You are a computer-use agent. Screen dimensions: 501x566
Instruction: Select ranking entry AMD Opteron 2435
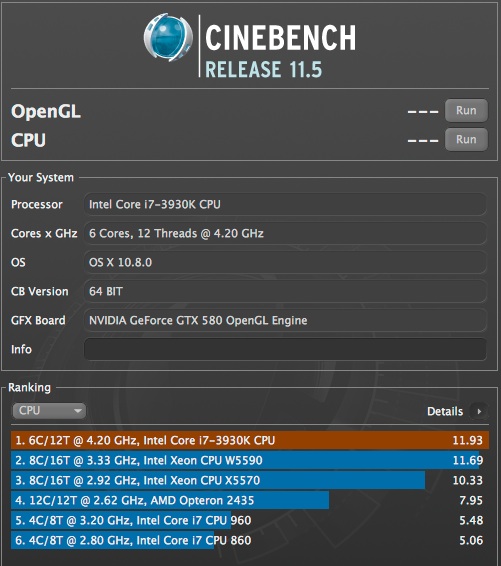[250, 500]
